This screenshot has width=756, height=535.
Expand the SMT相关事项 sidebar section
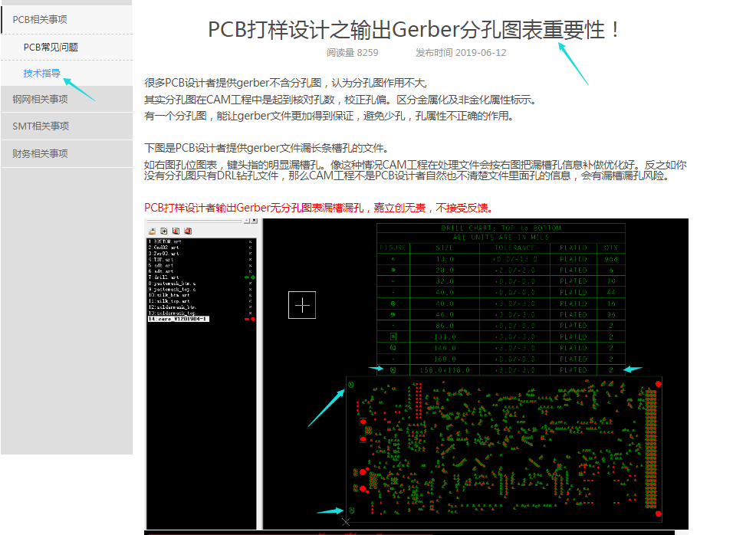[x=41, y=126]
